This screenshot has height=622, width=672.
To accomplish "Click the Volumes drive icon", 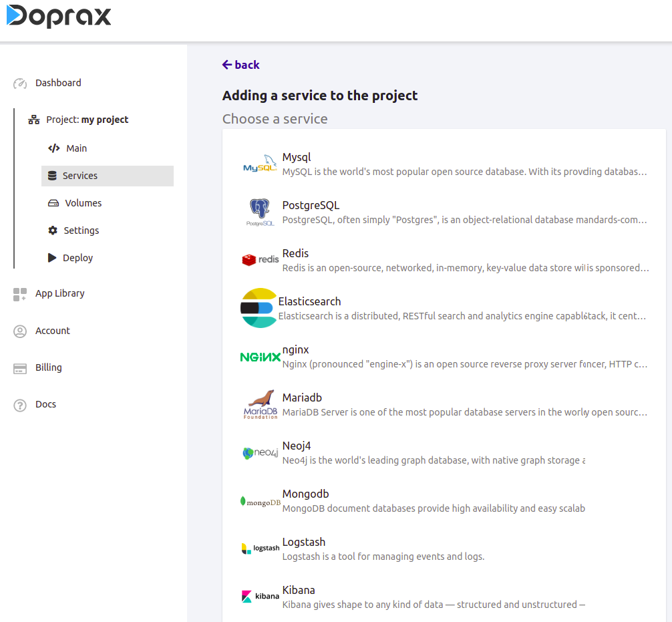I will tap(53, 203).
